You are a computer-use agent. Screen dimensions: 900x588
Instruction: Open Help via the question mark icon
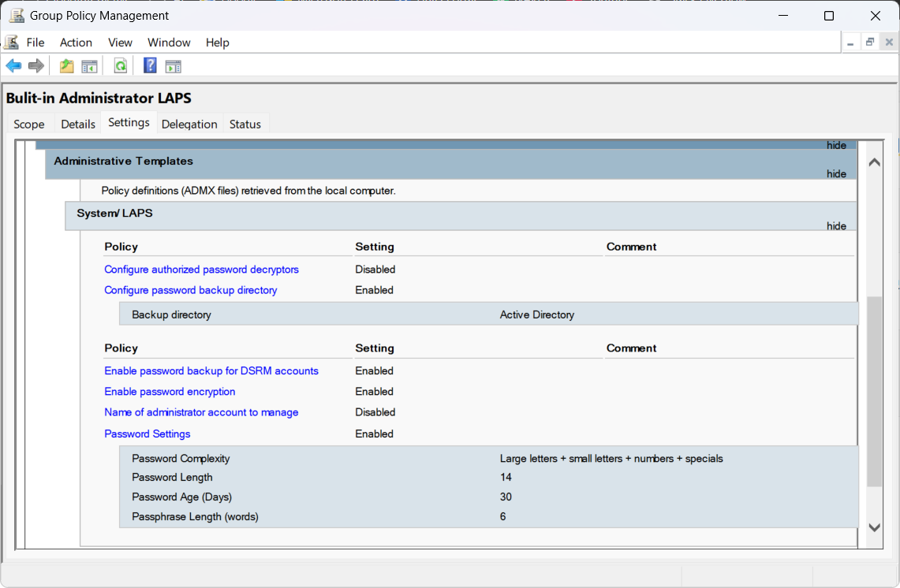click(x=150, y=65)
